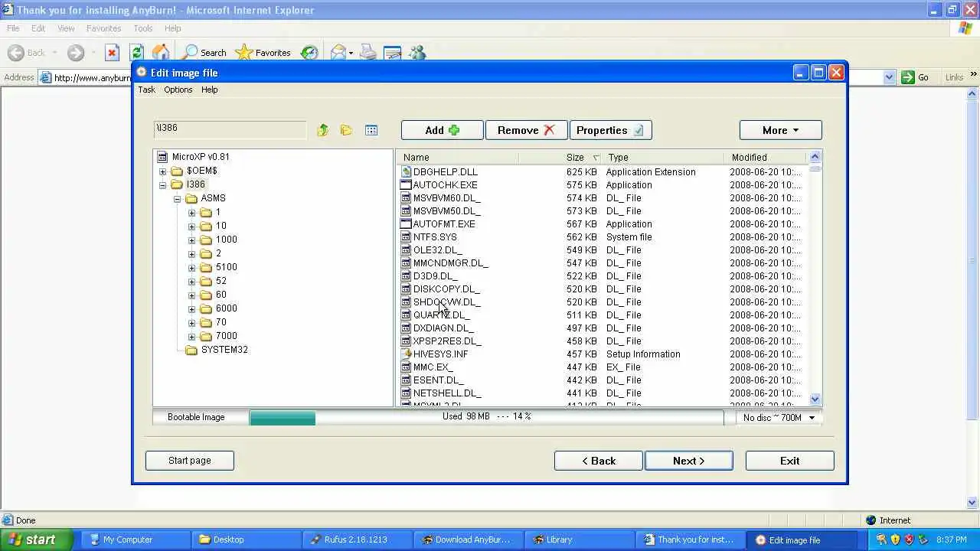Change list view mode icon
This screenshot has width=980, height=551.
click(371, 130)
